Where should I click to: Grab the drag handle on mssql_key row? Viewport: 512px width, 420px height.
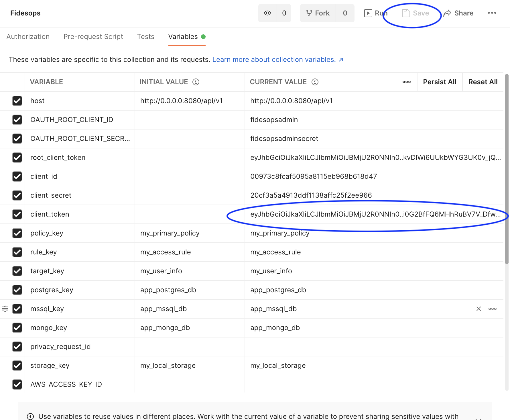click(x=5, y=309)
